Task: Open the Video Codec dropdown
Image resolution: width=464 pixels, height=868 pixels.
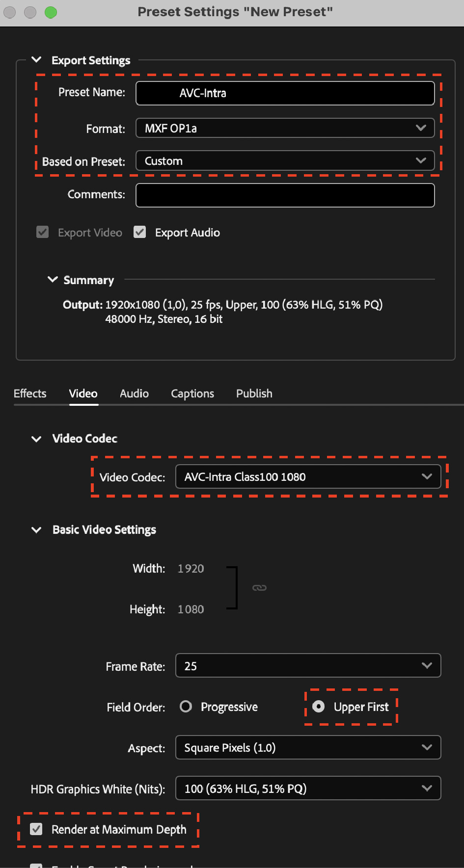Action: pos(307,476)
